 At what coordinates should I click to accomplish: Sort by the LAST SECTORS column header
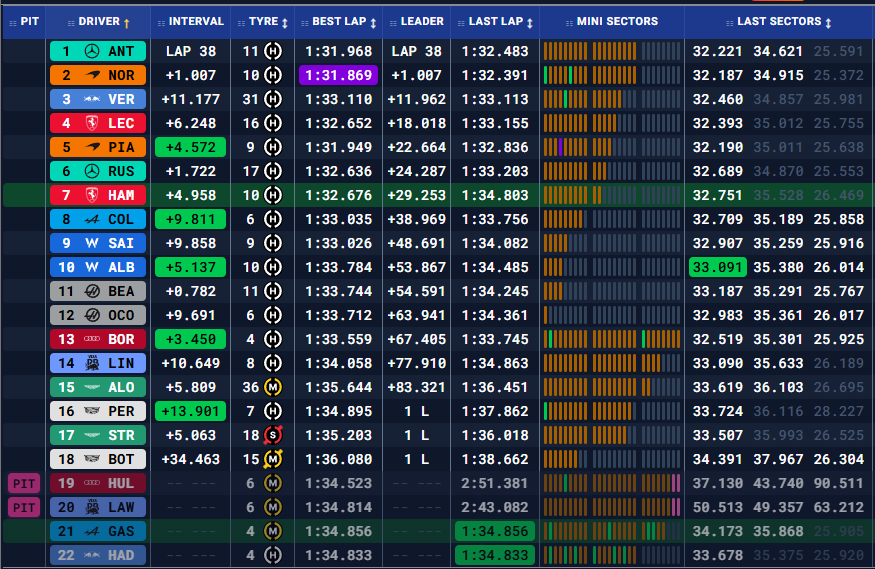[780, 22]
